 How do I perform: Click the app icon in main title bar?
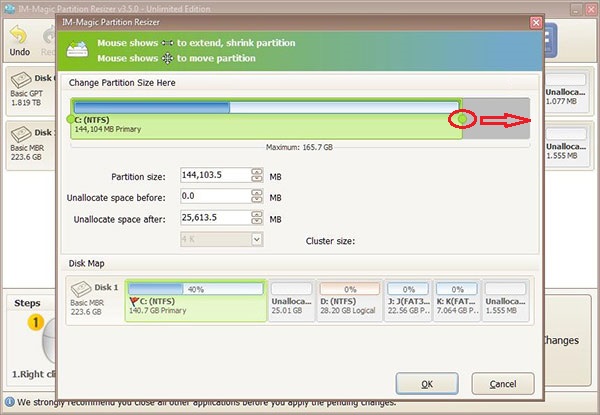[x=9, y=9]
